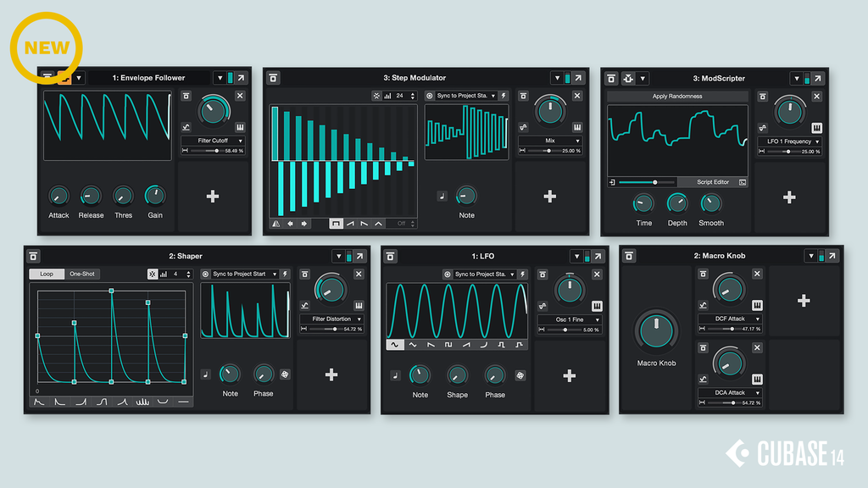Choose the S-curve preset in Shaper
This screenshot has height=488, width=868.
click(x=102, y=402)
